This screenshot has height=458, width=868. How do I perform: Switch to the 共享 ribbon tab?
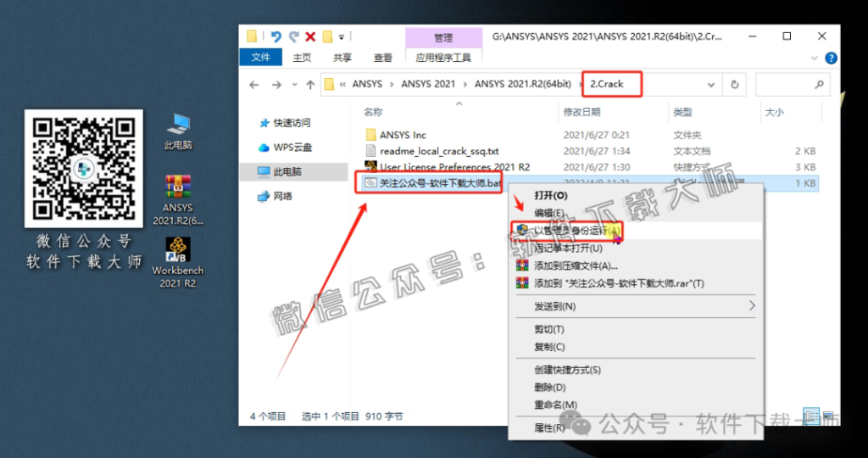pyautogui.click(x=342, y=57)
